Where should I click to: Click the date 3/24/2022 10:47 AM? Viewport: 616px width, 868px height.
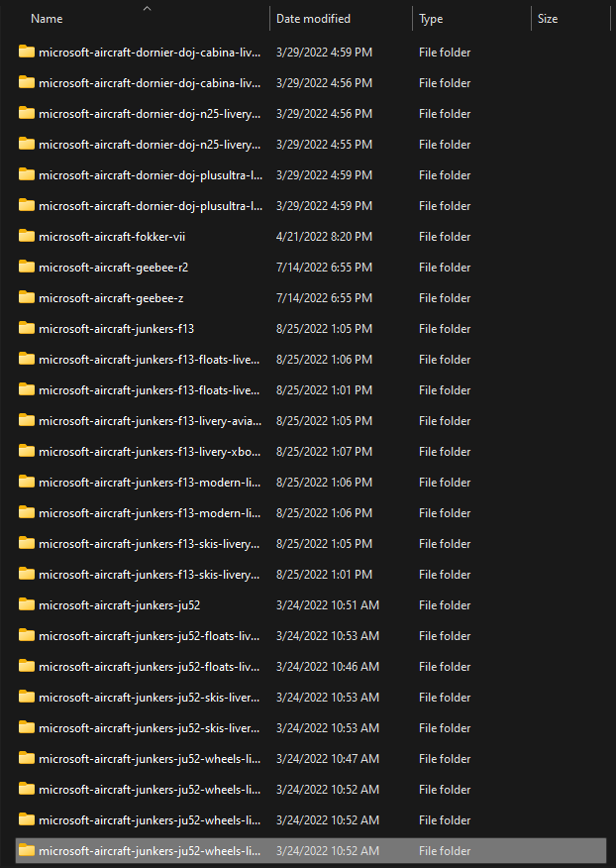(328, 758)
